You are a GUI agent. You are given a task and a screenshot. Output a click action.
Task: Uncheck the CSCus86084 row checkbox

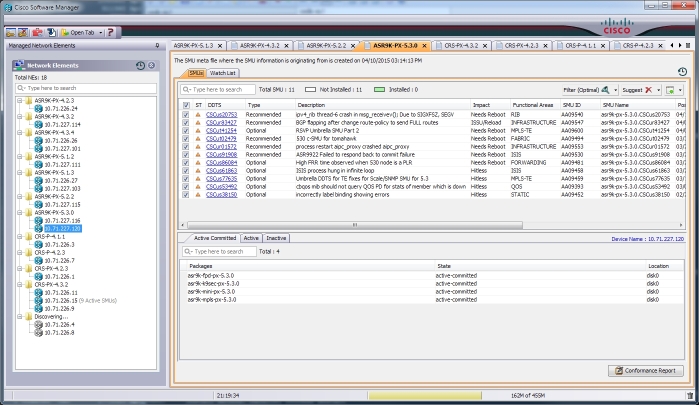186,163
